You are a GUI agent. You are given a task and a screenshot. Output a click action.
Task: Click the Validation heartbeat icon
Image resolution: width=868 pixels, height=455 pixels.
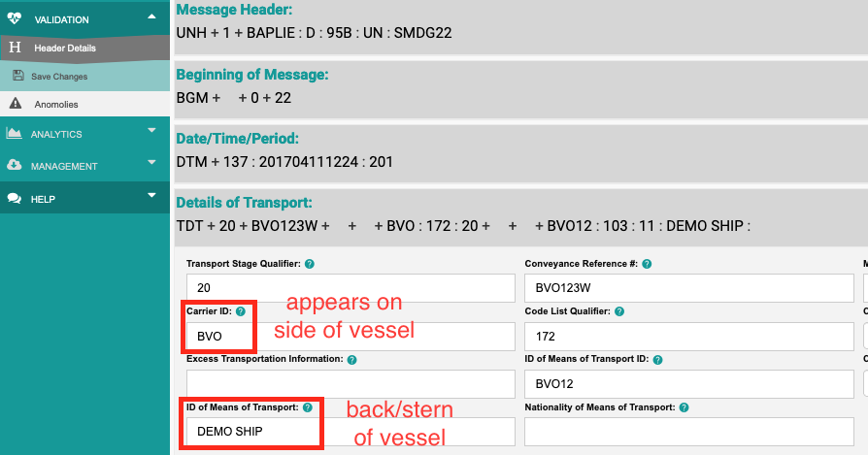pos(15,18)
